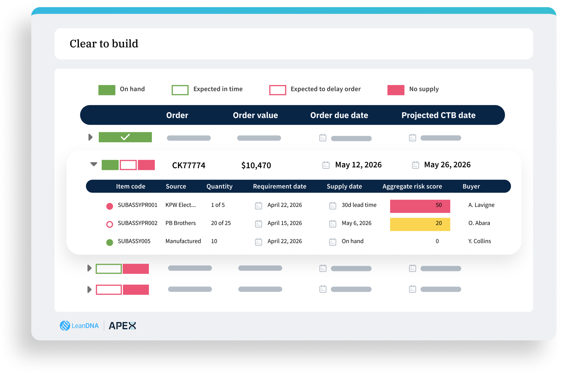Click the LeanDNA logo
This screenshot has width=588, height=373.
tap(79, 326)
